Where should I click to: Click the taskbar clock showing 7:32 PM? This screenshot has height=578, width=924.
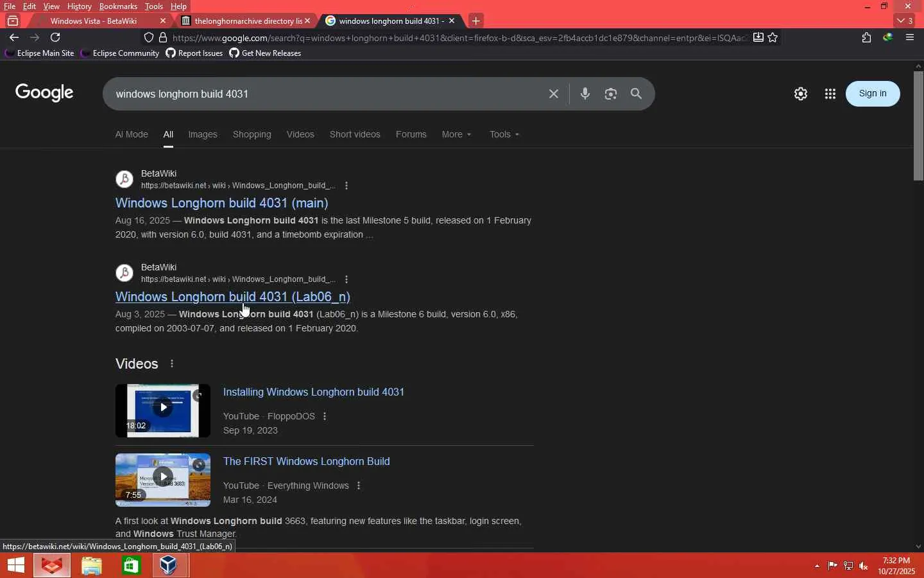896,566
